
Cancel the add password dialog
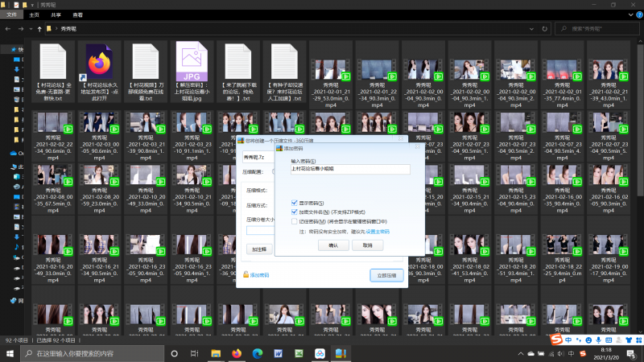(367, 245)
